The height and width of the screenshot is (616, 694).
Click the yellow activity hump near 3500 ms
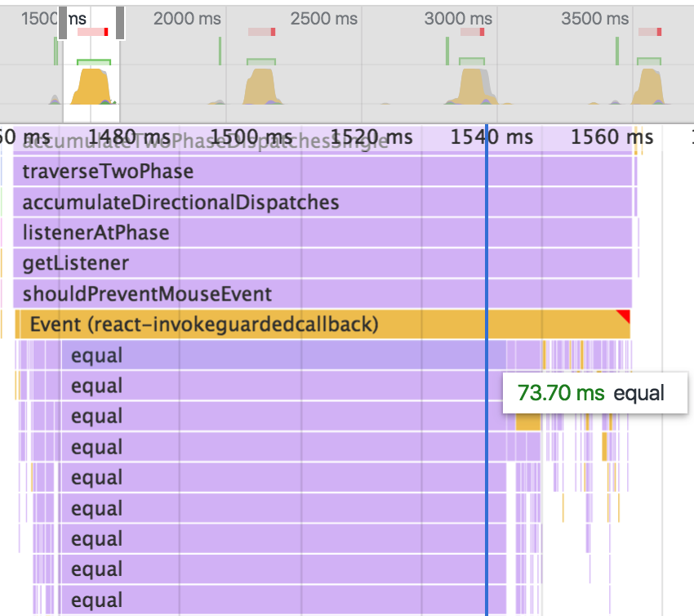(649, 83)
